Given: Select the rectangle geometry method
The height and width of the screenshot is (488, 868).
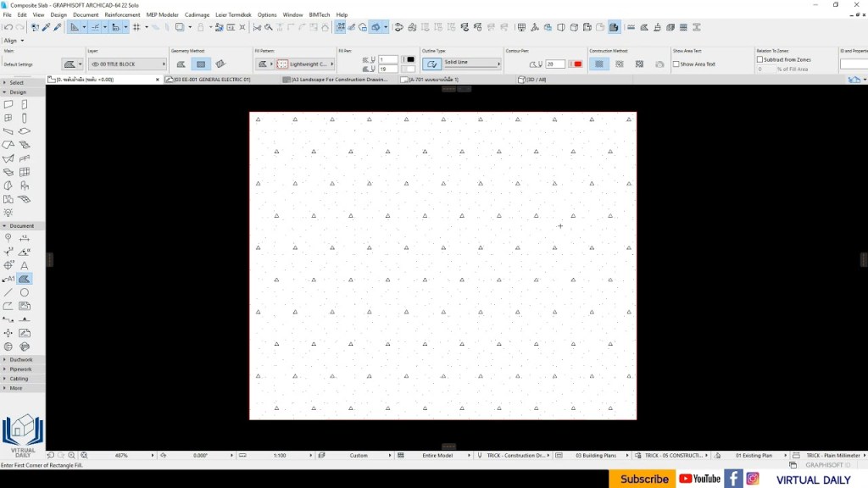Looking at the screenshot, I should pyautogui.click(x=201, y=63).
